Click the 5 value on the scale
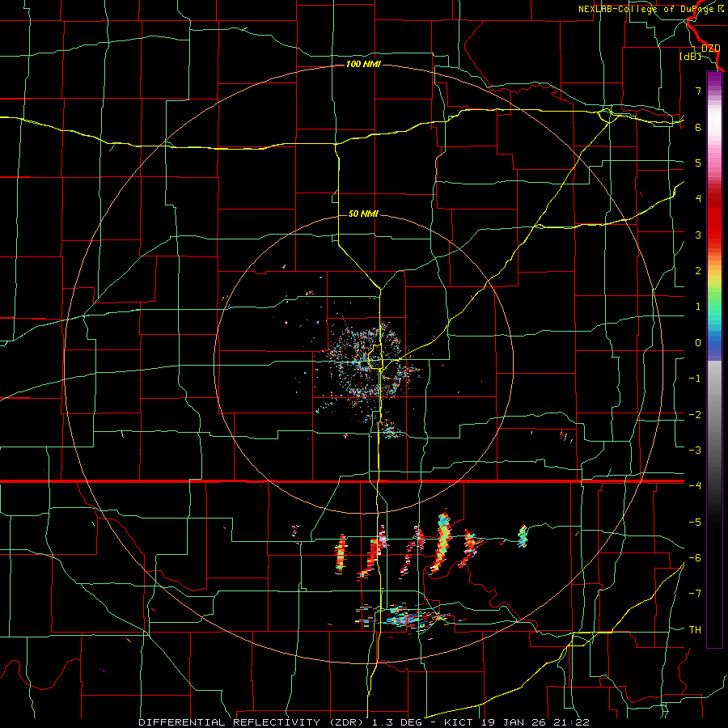The width and height of the screenshot is (728, 728). [x=698, y=163]
